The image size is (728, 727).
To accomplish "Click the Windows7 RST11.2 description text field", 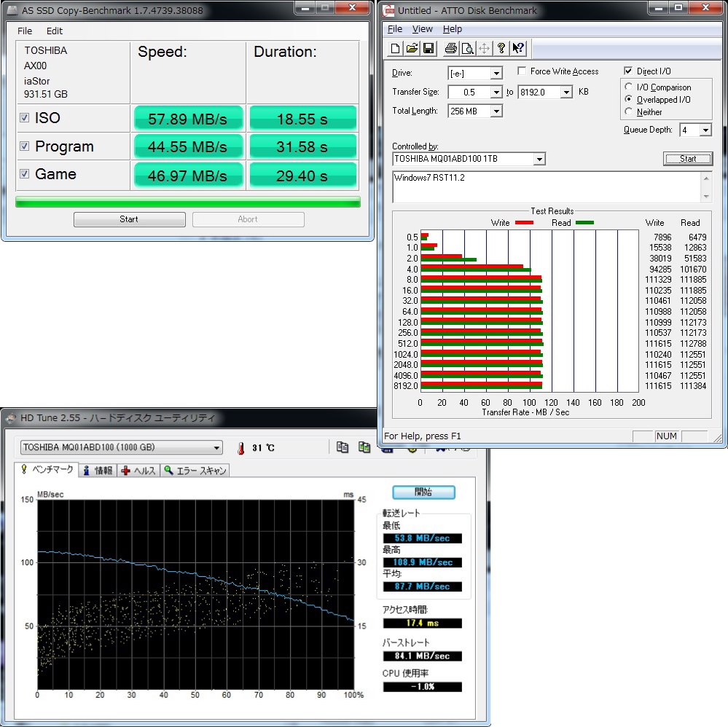I will point(547,187).
